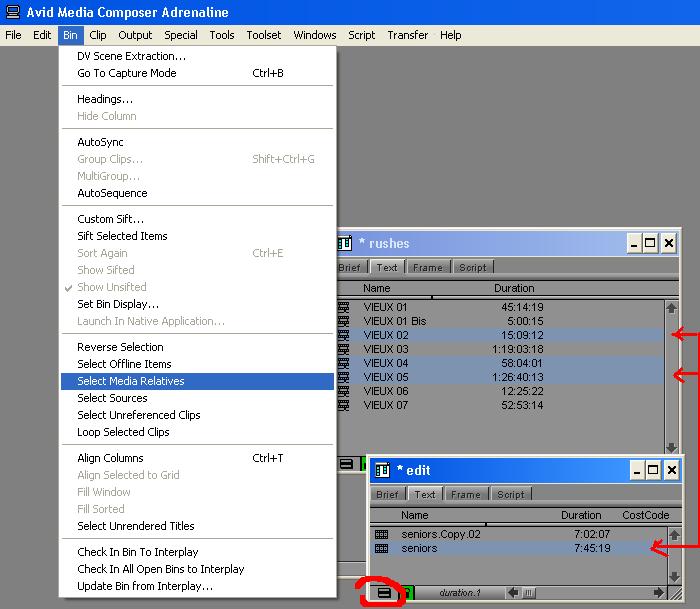Click the clip icon beside VIEUX 01 Bis
Image resolution: width=700 pixels, height=609 pixels.
343,321
